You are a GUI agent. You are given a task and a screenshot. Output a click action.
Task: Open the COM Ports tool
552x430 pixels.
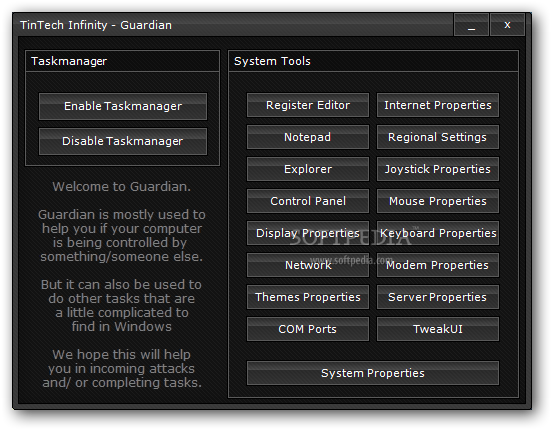(308, 329)
